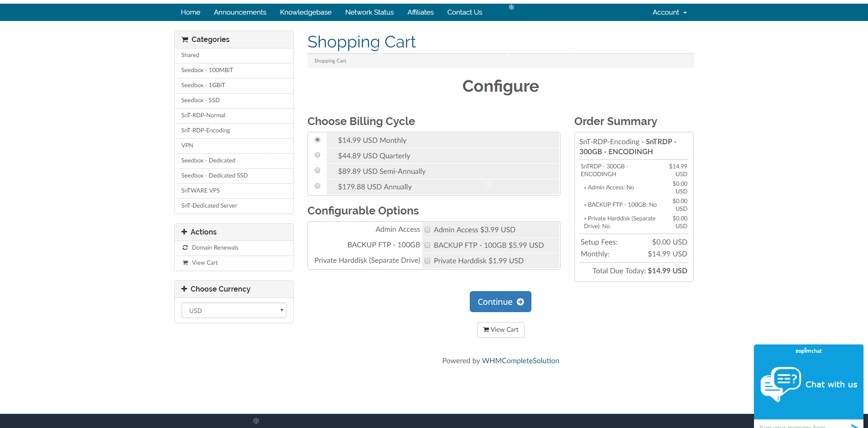868x428 pixels.
Task: Open the Knowledgebase page
Action: [x=306, y=12]
